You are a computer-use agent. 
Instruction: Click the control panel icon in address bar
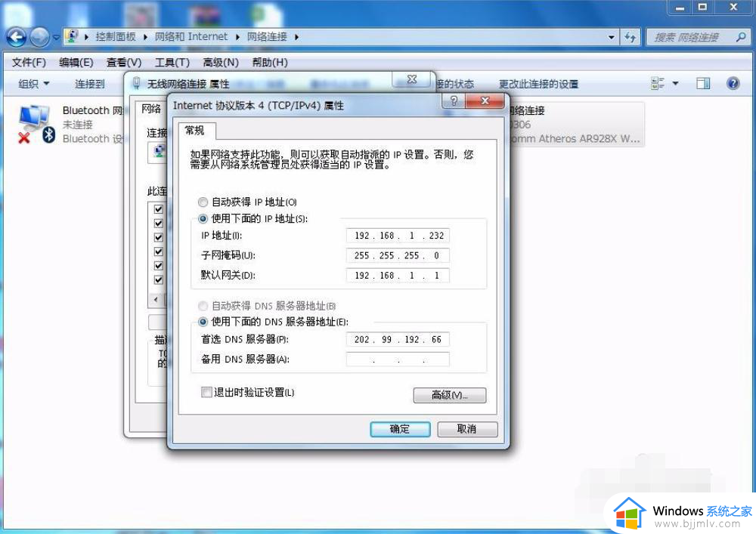tap(72, 36)
